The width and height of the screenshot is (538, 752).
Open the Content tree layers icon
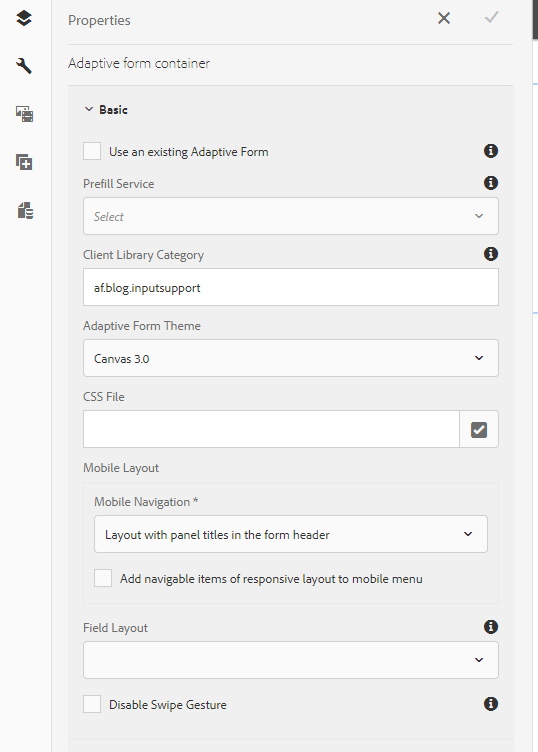(x=24, y=18)
